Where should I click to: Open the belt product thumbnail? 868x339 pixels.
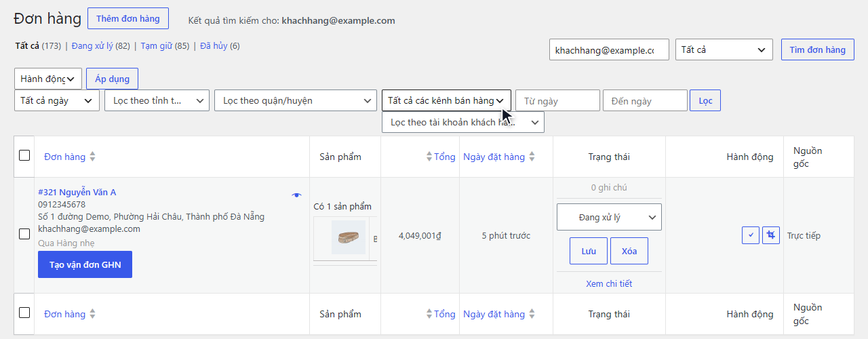pyautogui.click(x=349, y=237)
